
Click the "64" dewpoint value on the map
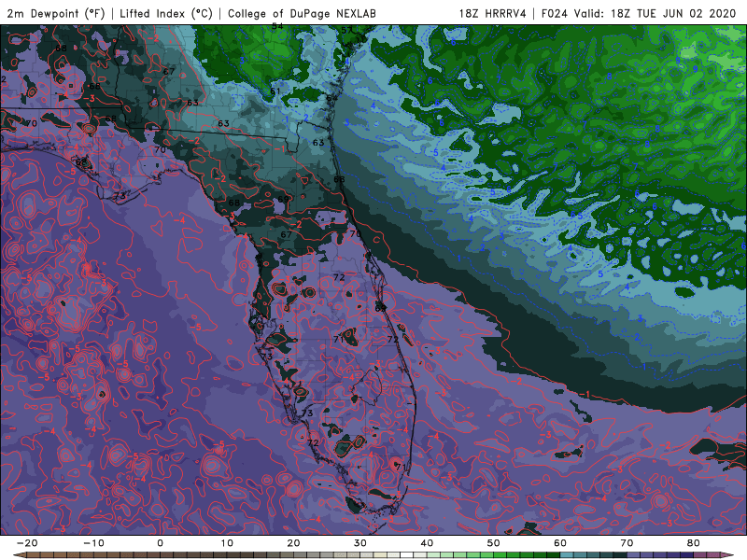tap(331, 98)
